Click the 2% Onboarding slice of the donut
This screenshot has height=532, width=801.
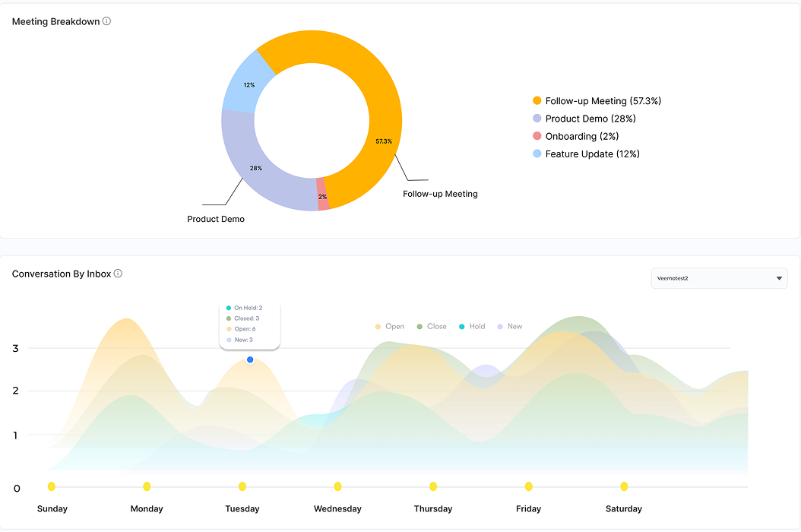click(x=322, y=196)
